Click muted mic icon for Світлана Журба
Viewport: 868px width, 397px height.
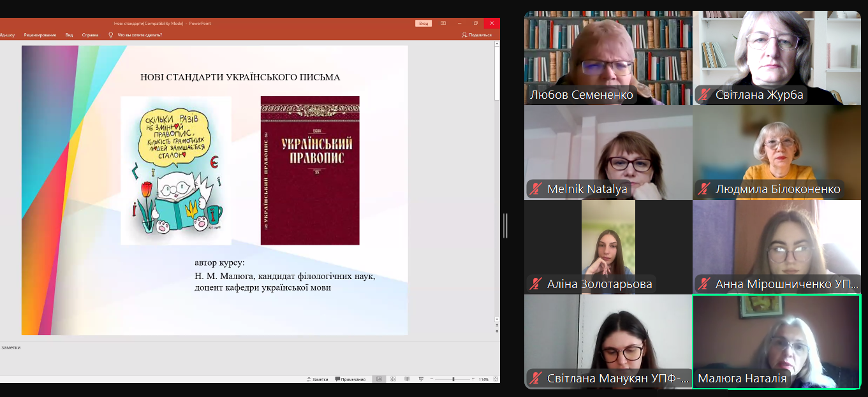pos(704,95)
